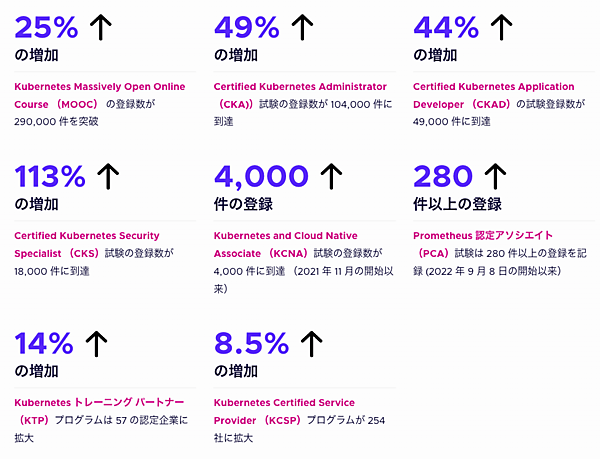600x459 pixels.
Task: Click the up arrow beside 8.5%
Action: [311, 345]
